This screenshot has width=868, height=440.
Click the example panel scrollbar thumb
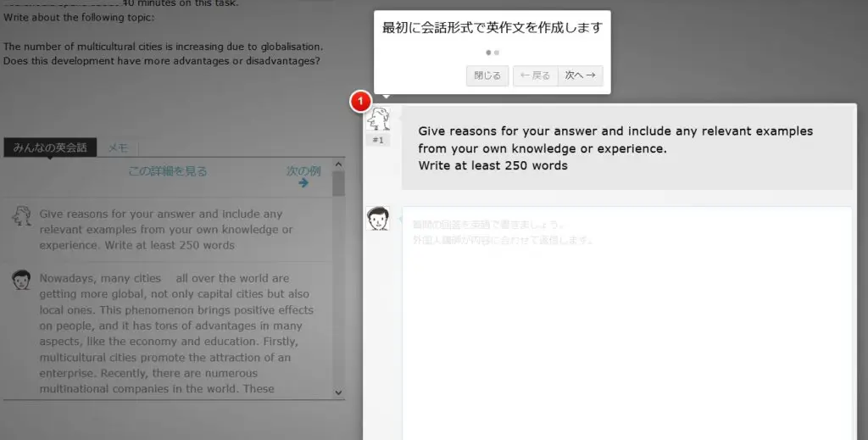(339, 184)
